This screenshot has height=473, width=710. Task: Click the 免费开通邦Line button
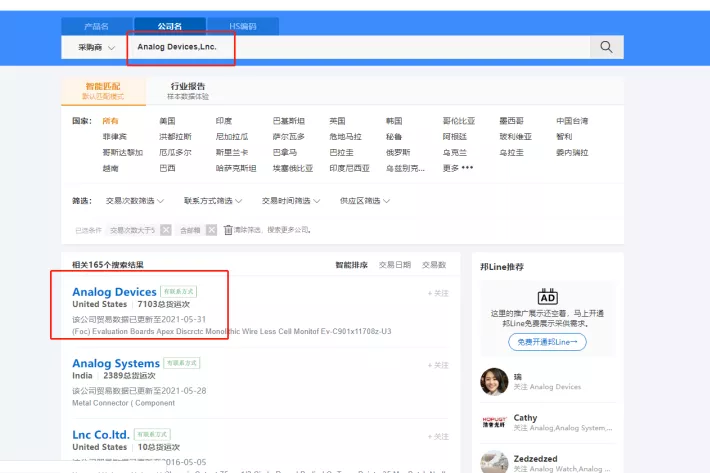(547, 342)
